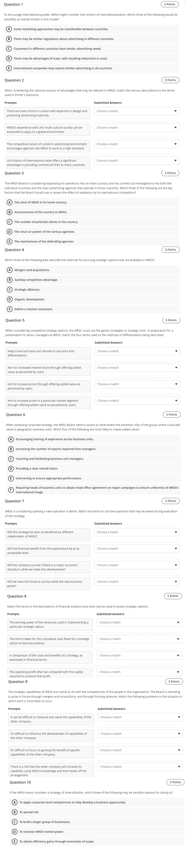Open match dropdown for UK multi-cultural society prompt

tap(136, 127)
